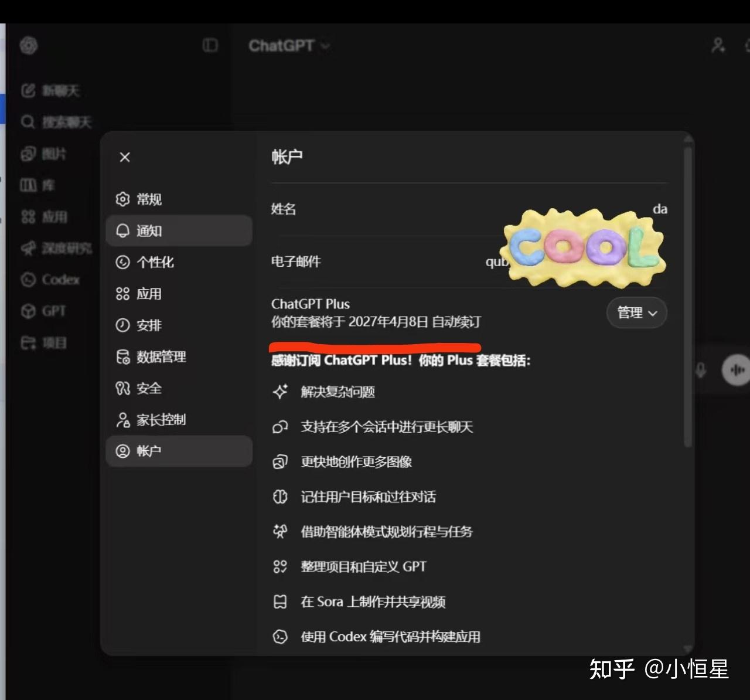Click the 帐户 heading text
This screenshot has height=700, width=750.
287,157
